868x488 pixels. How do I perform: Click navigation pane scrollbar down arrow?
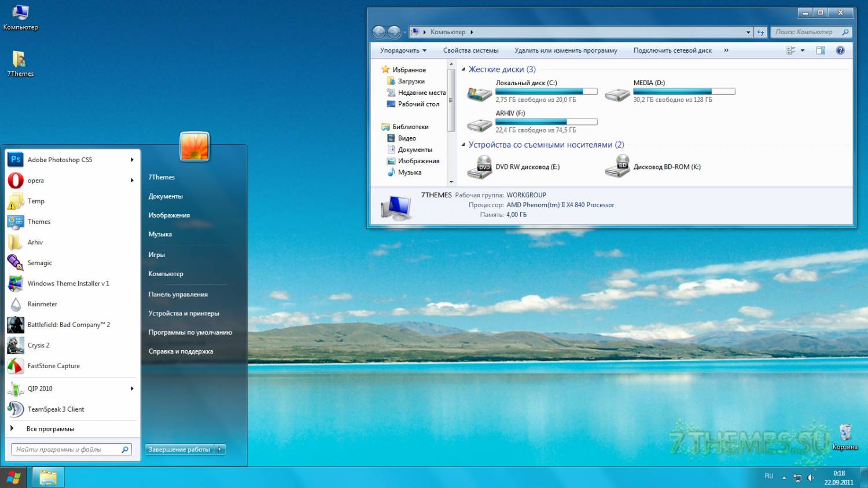451,182
